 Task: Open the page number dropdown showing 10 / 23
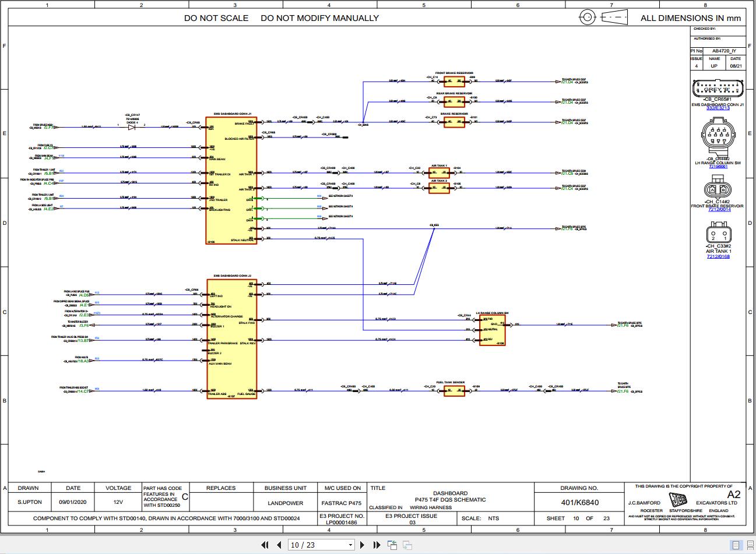pyautogui.click(x=351, y=545)
